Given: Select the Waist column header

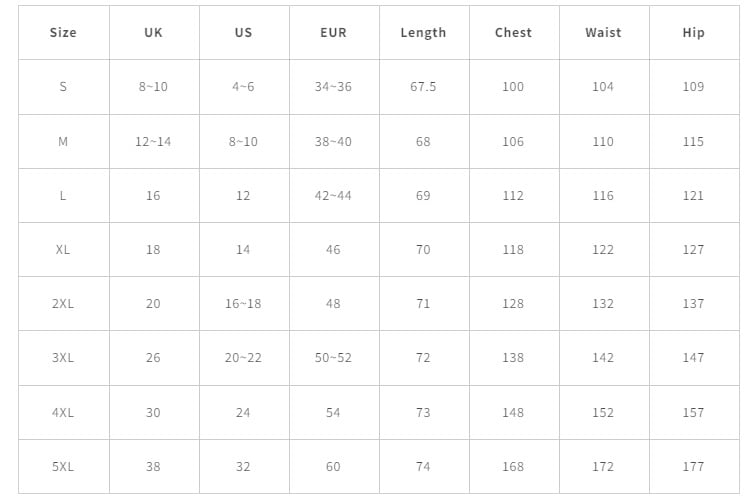Looking at the screenshot, I should [603, 32].
